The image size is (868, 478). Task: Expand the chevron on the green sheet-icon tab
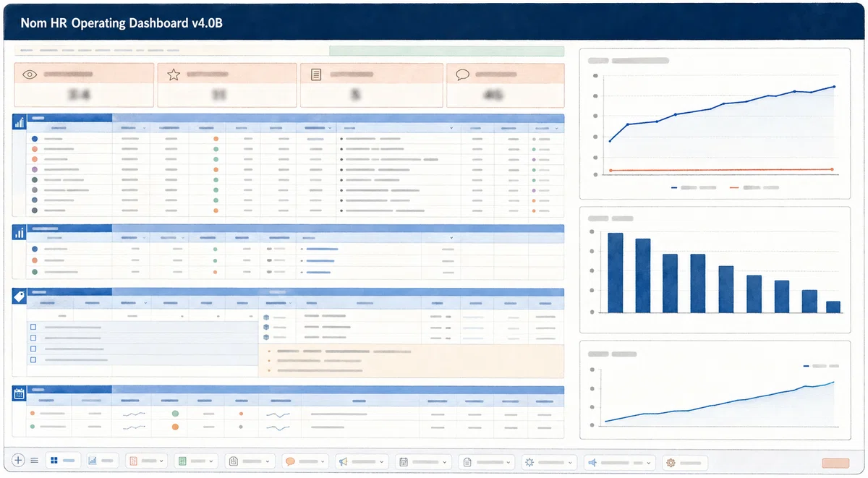pos(212,461)
